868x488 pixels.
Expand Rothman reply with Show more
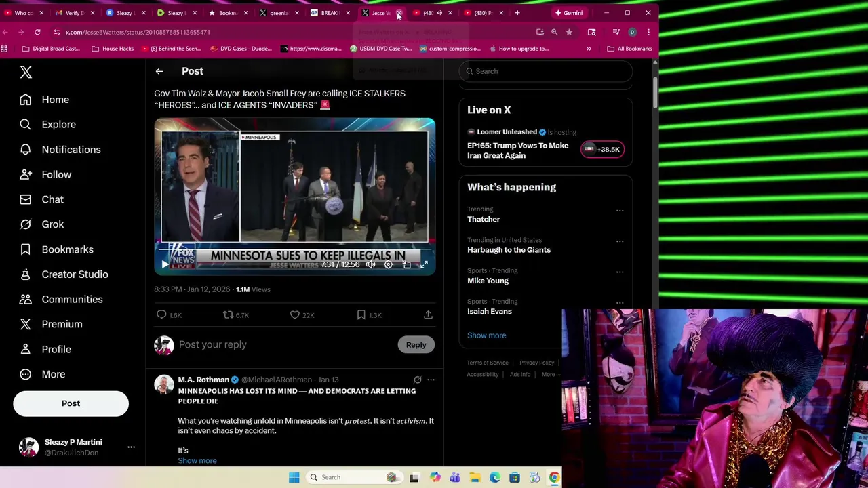tap(197, 460)
